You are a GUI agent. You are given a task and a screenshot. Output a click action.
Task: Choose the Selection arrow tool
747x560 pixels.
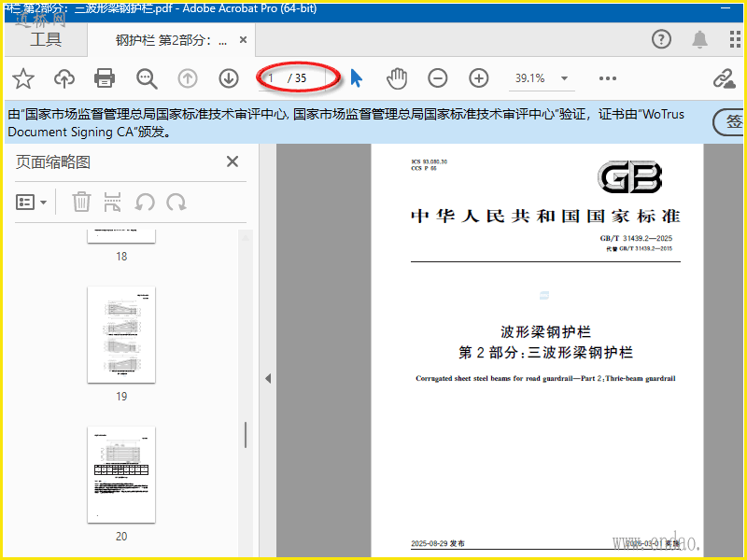[x=357, y=78]
